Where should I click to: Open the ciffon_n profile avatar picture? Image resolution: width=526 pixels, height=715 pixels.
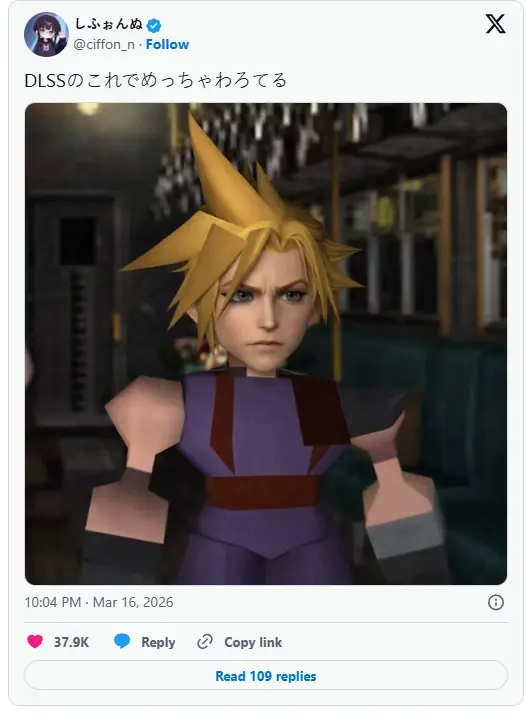click(x=46, y=34)
